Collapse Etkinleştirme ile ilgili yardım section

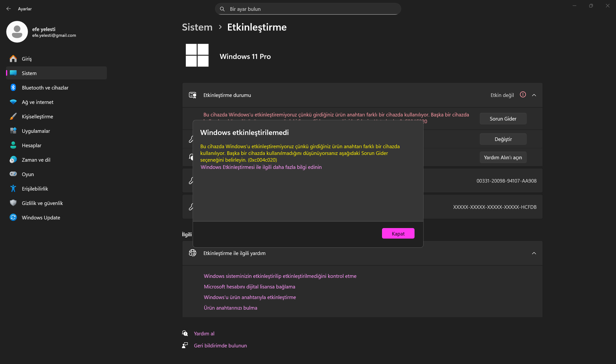[534, 253]
